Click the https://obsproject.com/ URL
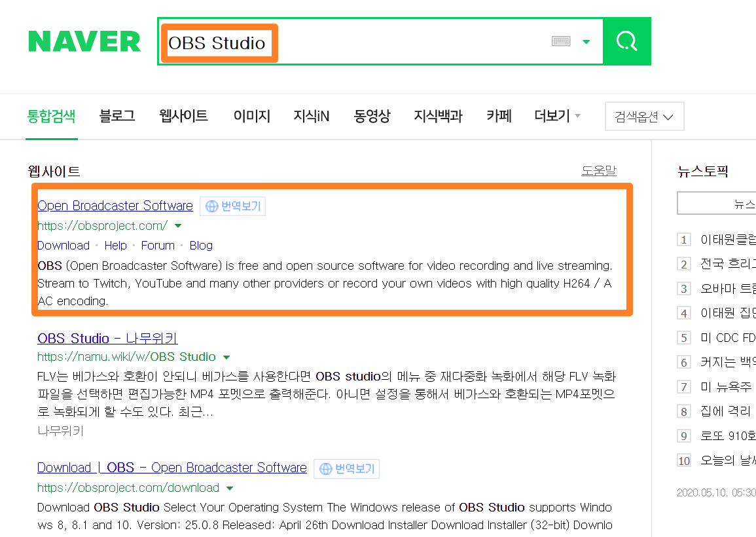Screen dimensions: 756x537 103,226
